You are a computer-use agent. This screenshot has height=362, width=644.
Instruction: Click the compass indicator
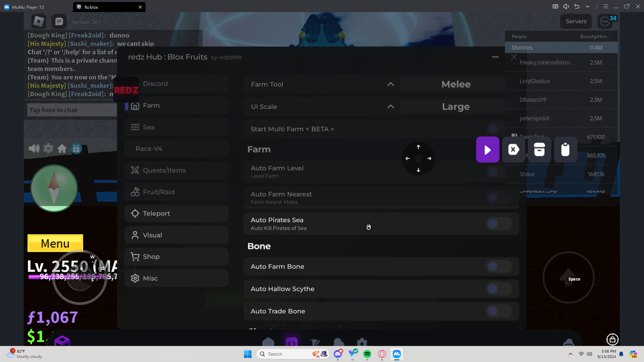pyautogui.click(x=54, y=188)
